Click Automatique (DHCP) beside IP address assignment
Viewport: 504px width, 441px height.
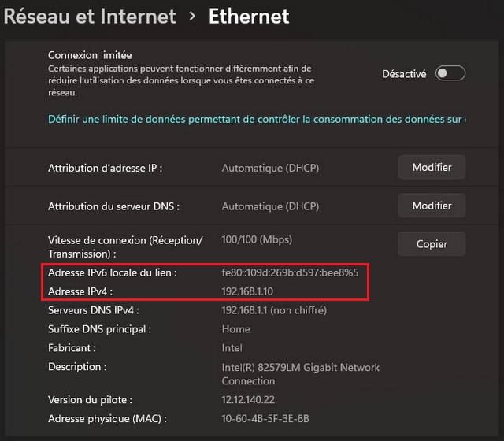tap(270, 168)
